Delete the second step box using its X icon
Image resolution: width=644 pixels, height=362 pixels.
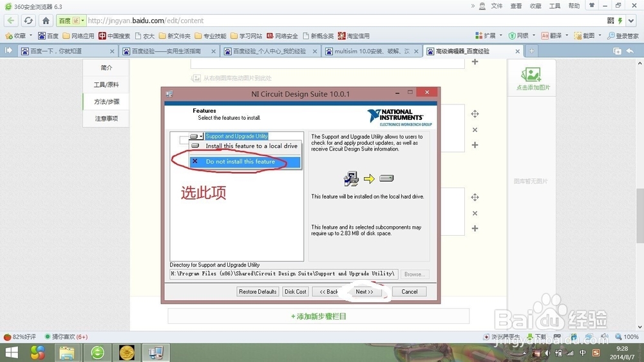click(x=475, y=130)
